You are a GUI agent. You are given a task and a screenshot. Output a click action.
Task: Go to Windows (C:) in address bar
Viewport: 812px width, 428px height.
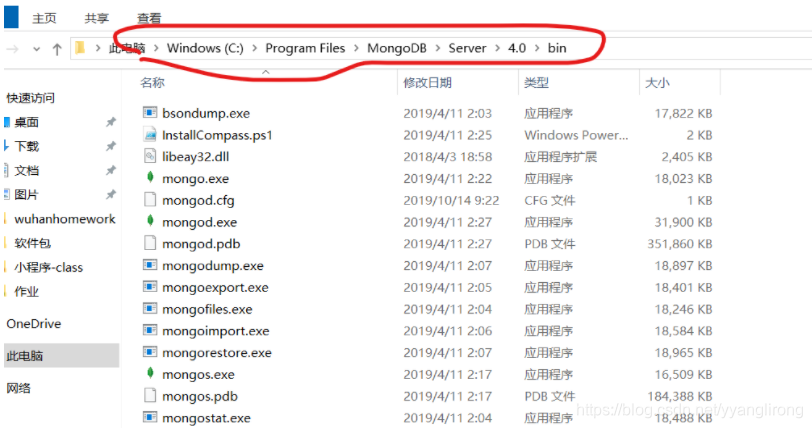point(205,48)
